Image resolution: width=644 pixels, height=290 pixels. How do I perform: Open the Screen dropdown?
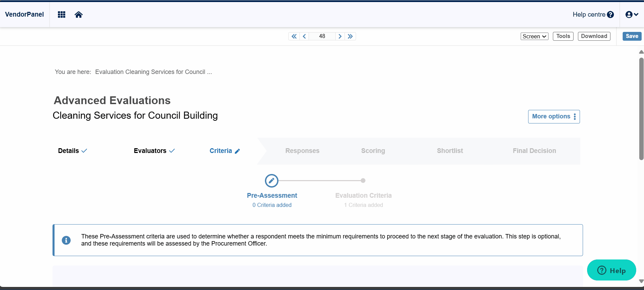pos(534,36)
